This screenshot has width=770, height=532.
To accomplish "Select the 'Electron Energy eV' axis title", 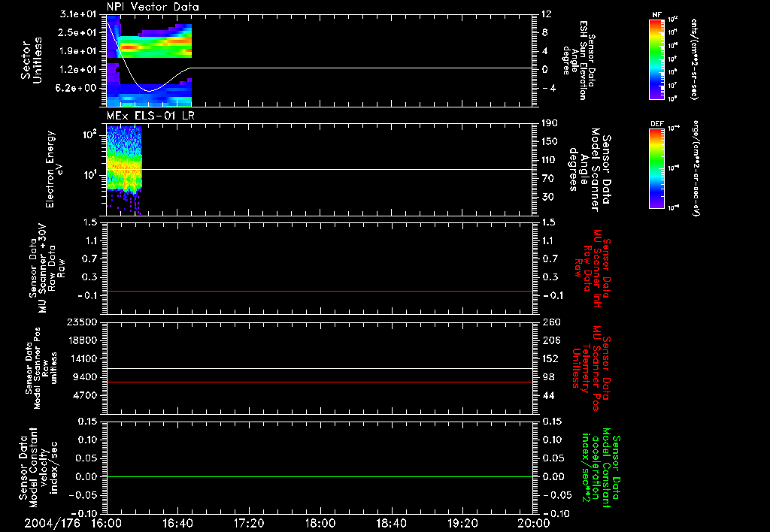I will 54,169.
